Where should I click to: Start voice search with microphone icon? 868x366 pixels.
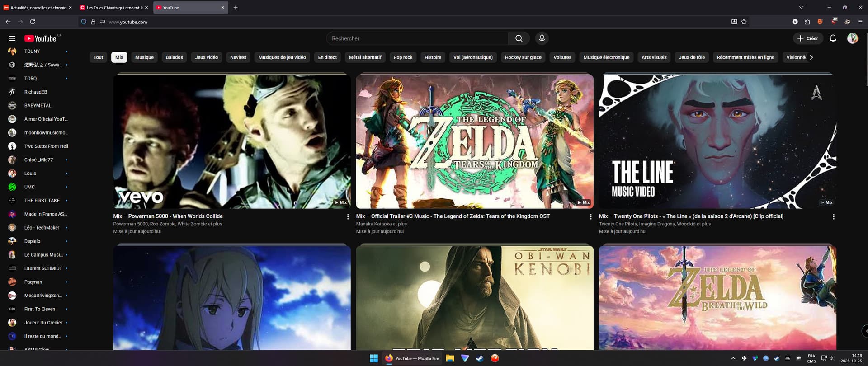tap(542, 38)
